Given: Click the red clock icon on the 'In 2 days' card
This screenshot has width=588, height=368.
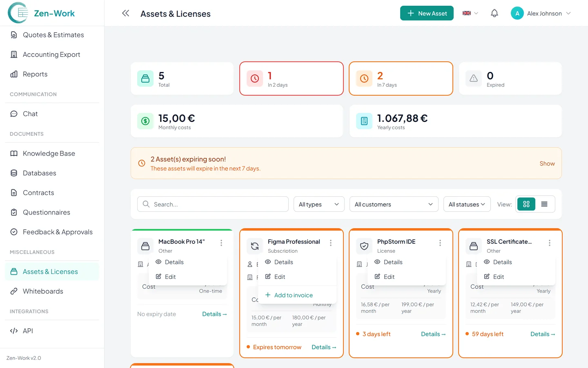Looking at the screenshot, I should coord(254,79).
